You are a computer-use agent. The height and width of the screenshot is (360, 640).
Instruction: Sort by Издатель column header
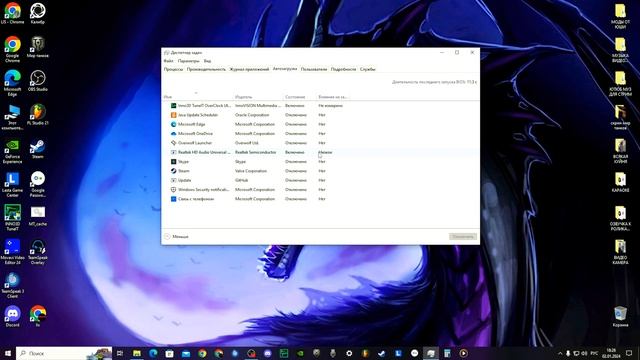click(x=259, y=97)
